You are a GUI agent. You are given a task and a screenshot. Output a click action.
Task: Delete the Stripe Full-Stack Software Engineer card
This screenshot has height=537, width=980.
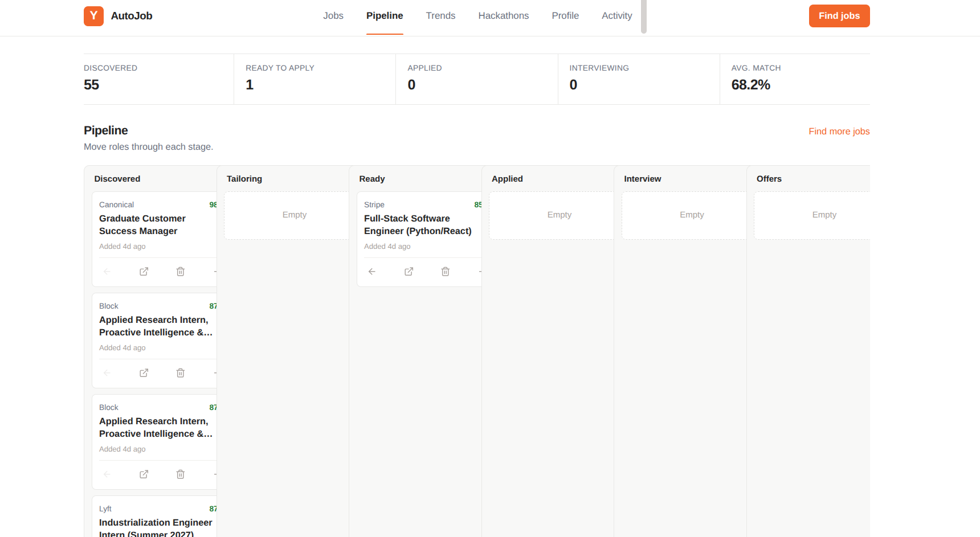[x=446, y=272]
